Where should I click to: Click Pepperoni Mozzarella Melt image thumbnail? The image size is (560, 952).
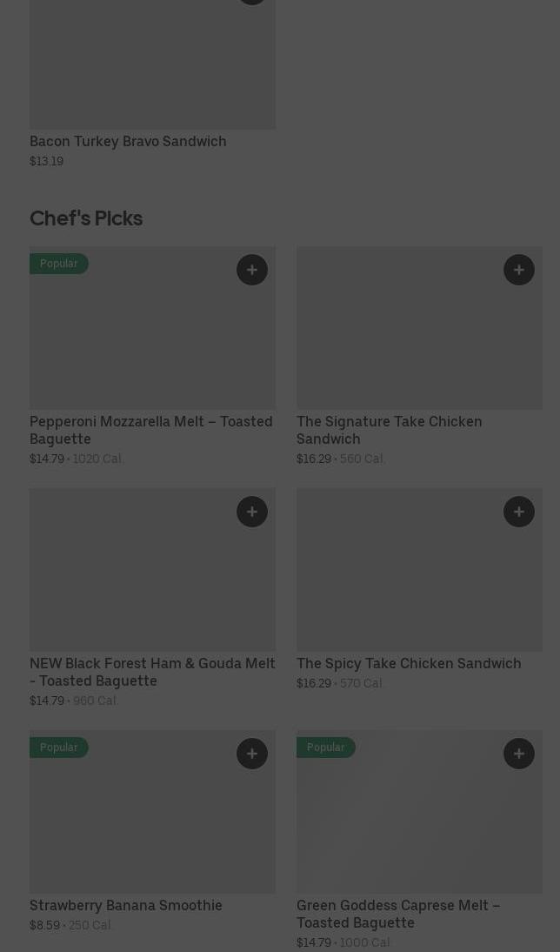(152, 328)
